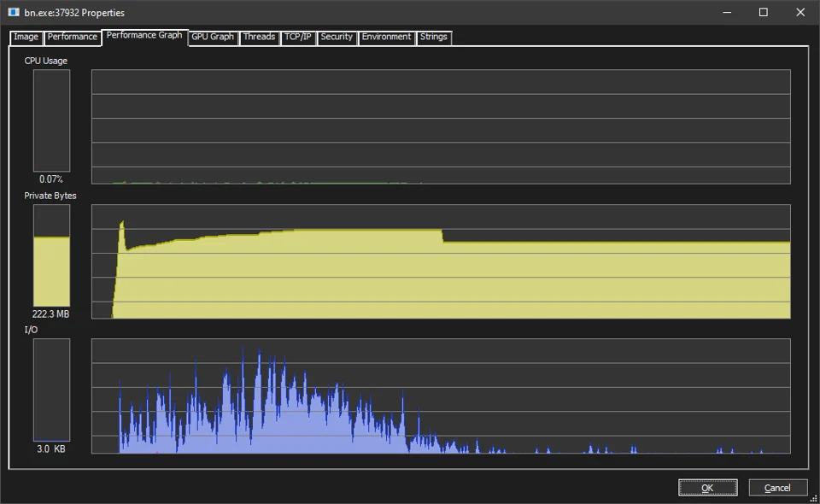
Task: Switch to the TCP/IP tab
Action: click(x=297, y=37)
